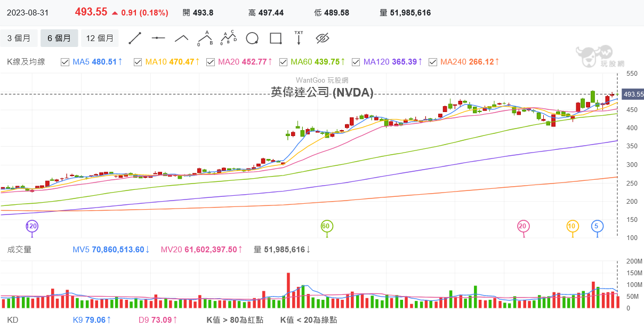The width and height of the screenshot is (644, 327).
Task: Switch chart range to 6 個月
Action: pos(59,38)
